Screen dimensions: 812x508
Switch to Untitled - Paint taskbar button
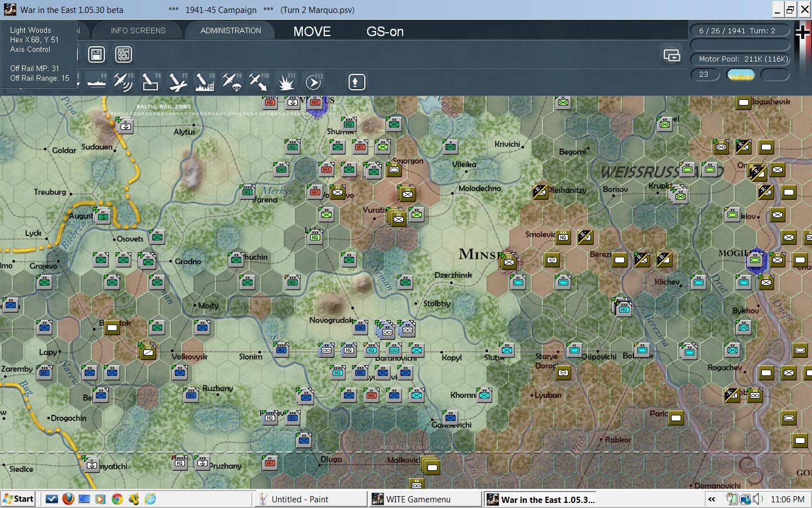(311, 499)
